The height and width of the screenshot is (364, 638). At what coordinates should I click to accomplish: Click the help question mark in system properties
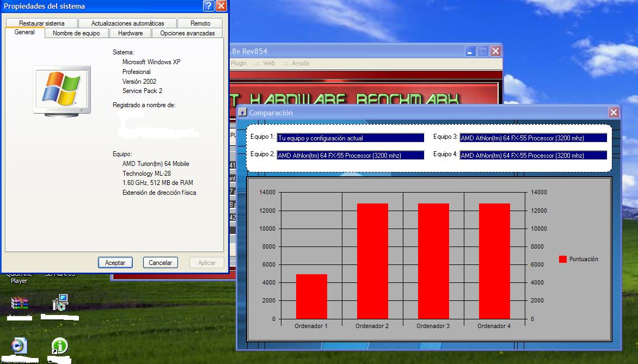pyautogui.click(x=208, y=5)
